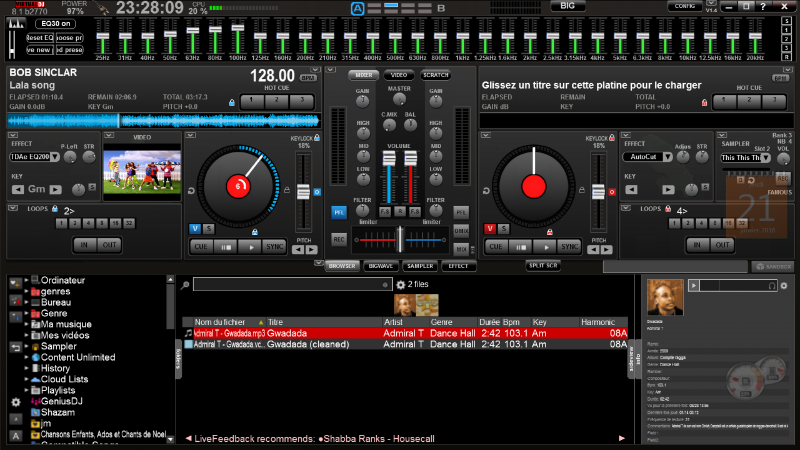Viewport: 800px width, 450px height.
Task: Switch to the MIXER tab
Action: point(364,75)
